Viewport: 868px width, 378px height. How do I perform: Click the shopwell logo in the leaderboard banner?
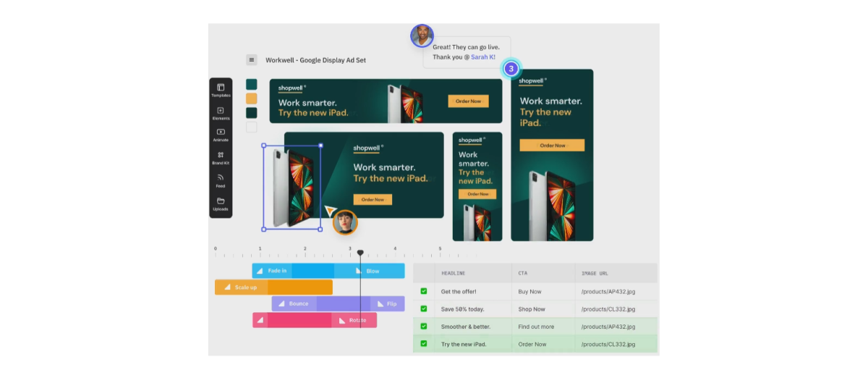click(x=291, y=89)
